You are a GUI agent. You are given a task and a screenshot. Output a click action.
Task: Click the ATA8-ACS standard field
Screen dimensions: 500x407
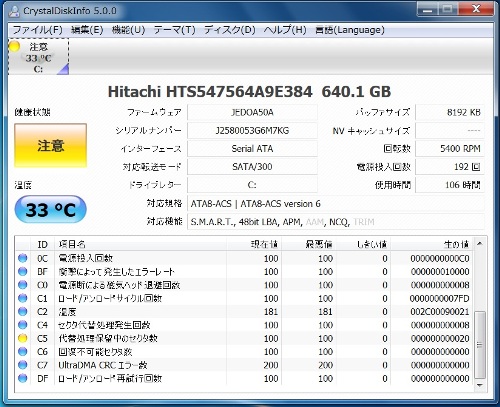336,204
